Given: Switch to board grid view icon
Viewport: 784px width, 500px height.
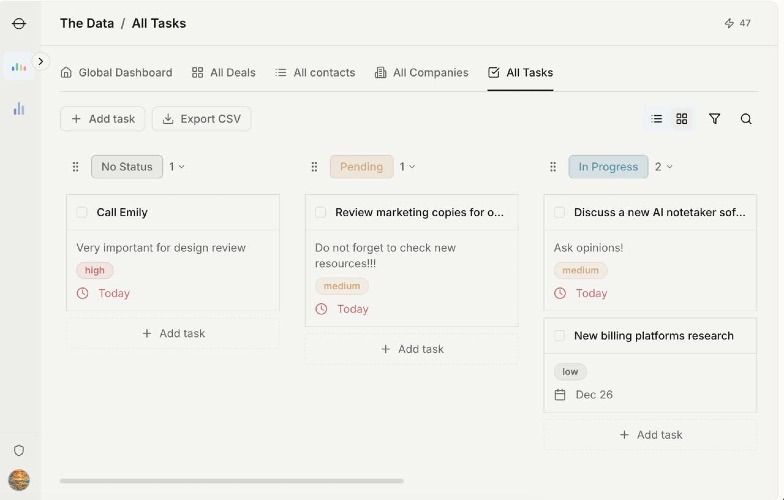Looking at the screenshot, I should tap(682, 118).
